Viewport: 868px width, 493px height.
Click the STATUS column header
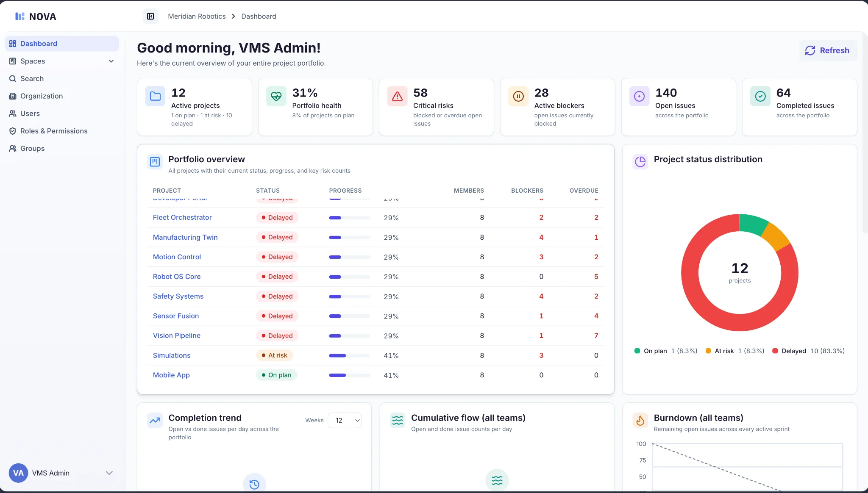[x=268, y=191]
